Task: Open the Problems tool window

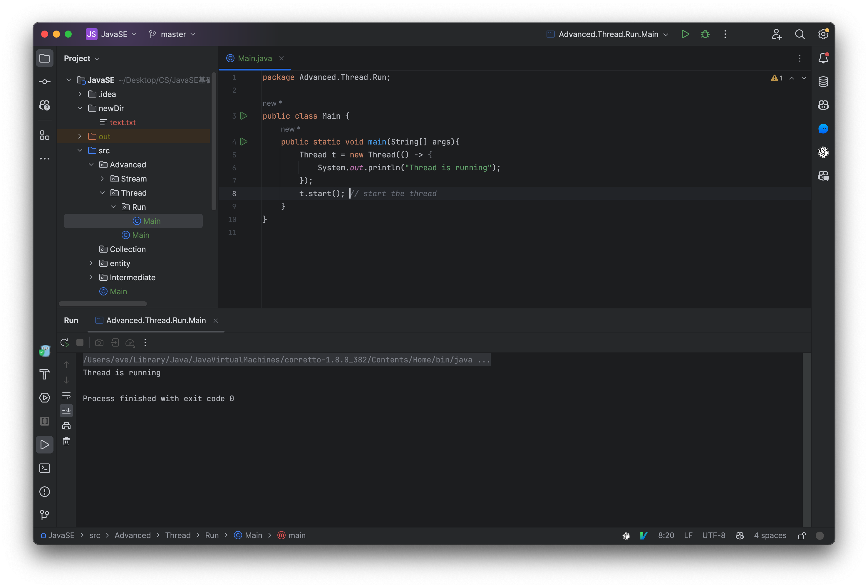Action: click(x=44, y=492)
